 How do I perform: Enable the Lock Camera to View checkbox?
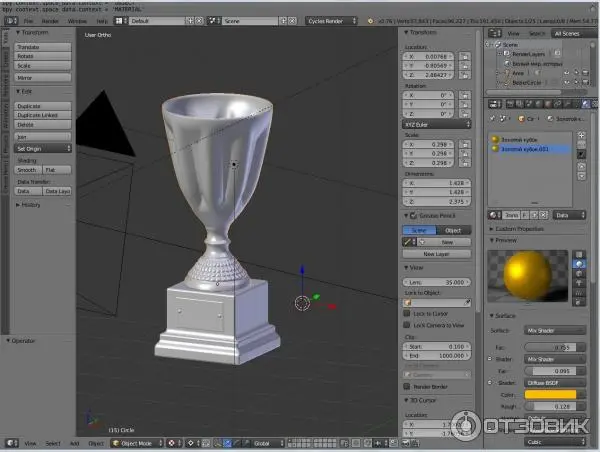pos(407,325)
